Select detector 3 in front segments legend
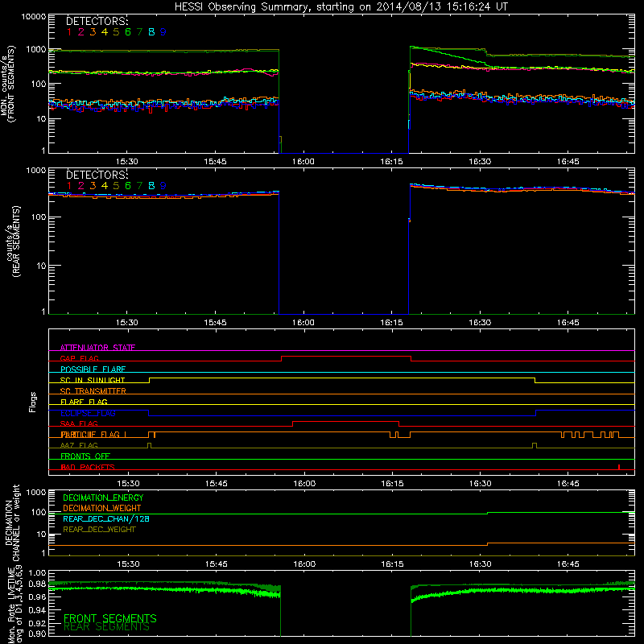 [x=93, y=32]
